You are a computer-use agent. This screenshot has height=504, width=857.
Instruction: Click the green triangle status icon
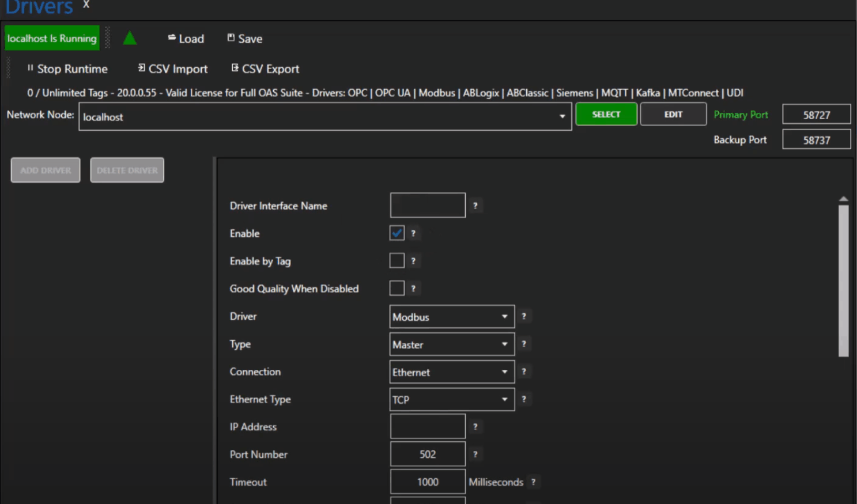(130, 38)
